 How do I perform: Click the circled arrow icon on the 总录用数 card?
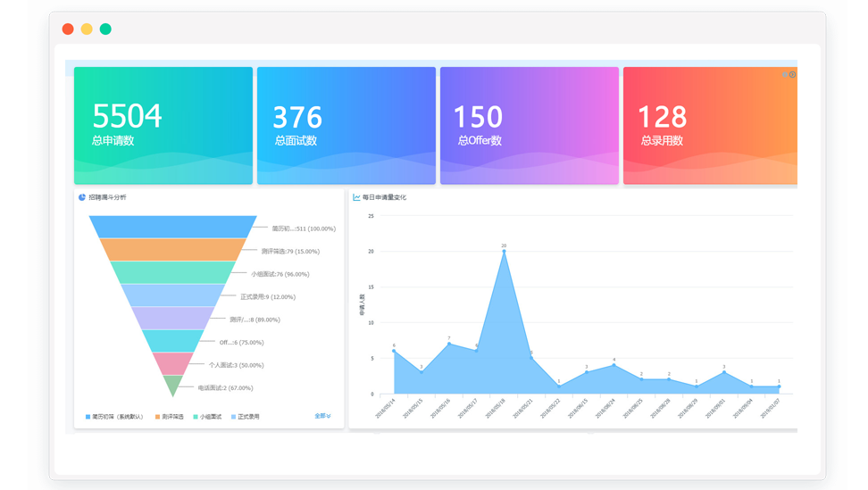tap(793, 75)
